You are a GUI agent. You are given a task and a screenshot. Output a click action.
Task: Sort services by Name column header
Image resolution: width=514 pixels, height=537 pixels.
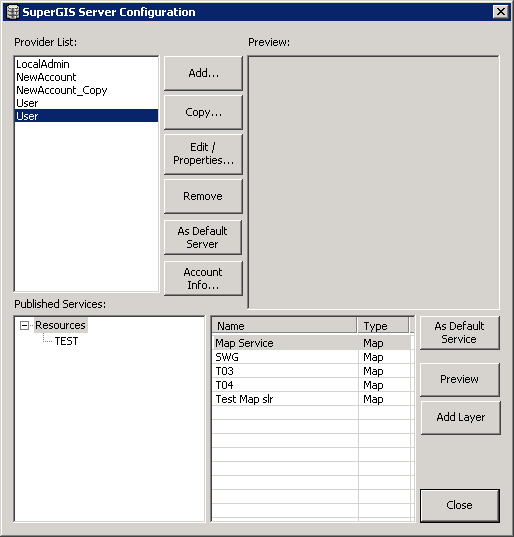pos(285,326)
